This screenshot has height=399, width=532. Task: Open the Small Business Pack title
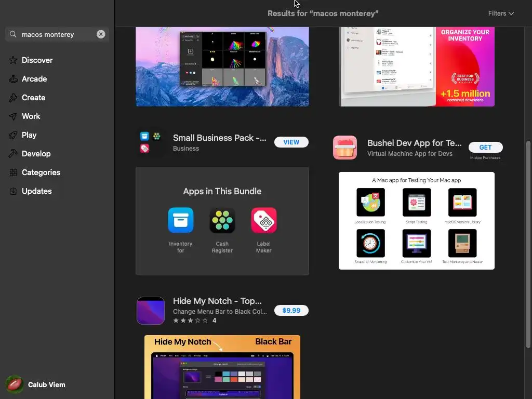220,138
